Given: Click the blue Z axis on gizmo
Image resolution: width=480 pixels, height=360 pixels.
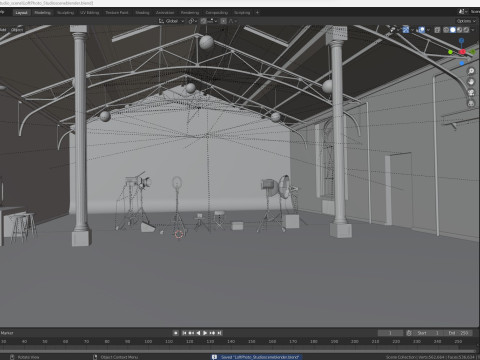Looking at the screenshot, I should click(x=461, y=41).
